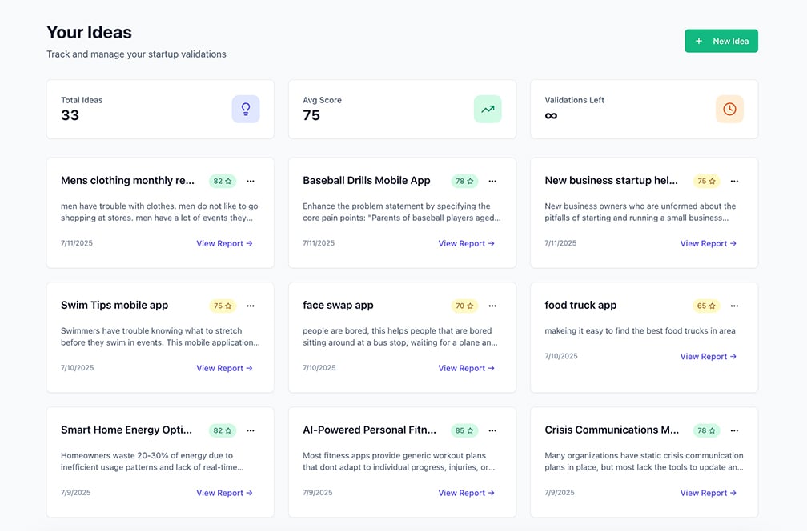Click the 82 star score badge on Mens clothing
The width and height of the screenshot is (807, 532).
click(223, 181)
